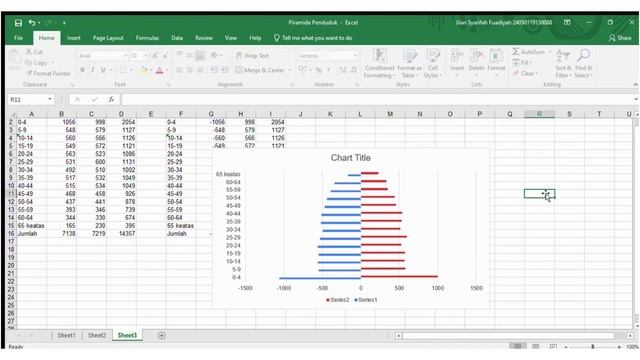Open the Font group dialog launcher

pyautogui.click(x=168, y=85)
